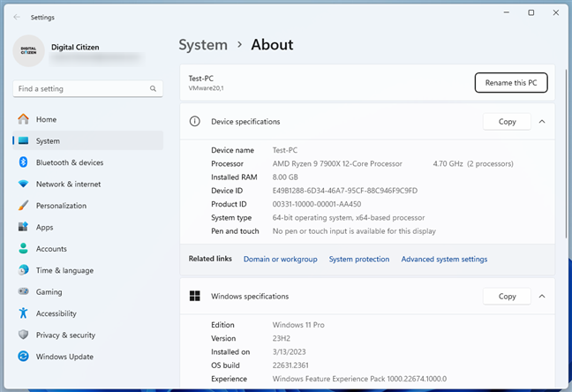Click the VMware20,1 model text
This screenshot has width=572, height=392.
pos(206,88)
